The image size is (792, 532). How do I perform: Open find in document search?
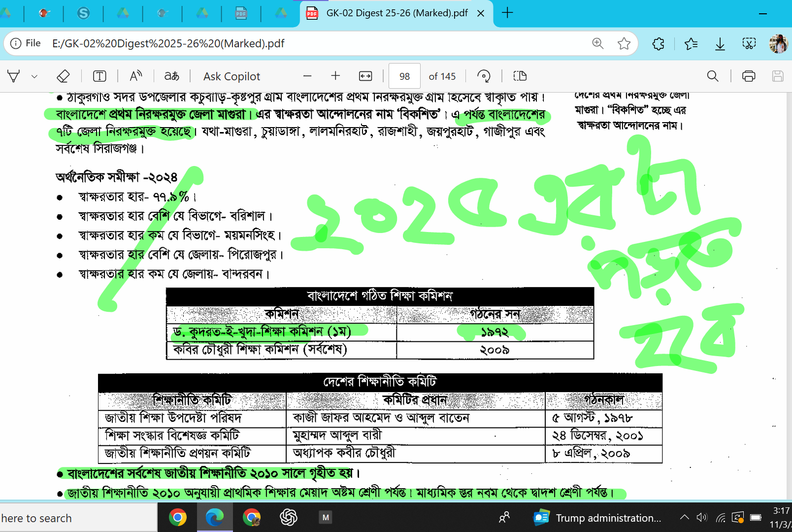pyautogui.click(x=712, y=76)
